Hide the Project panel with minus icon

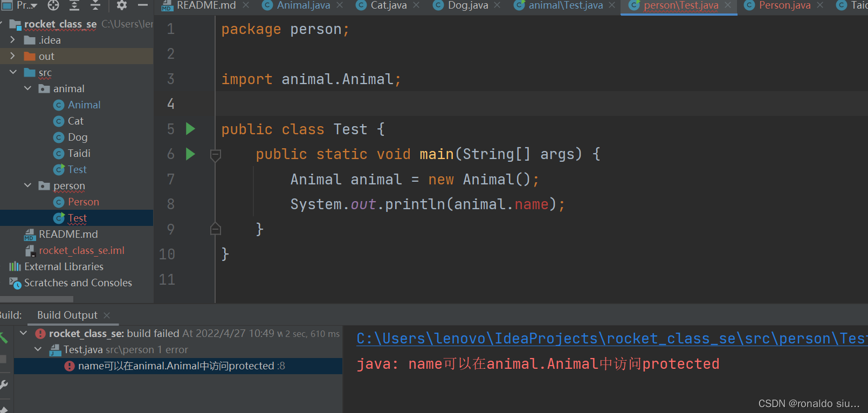coord(143,5)
